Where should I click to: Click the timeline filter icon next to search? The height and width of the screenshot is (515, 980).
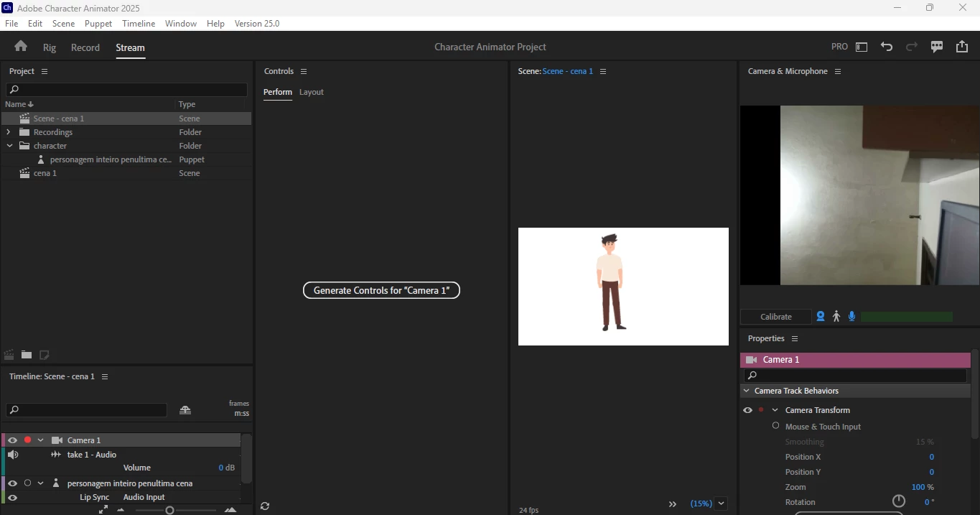coord(185,410)
